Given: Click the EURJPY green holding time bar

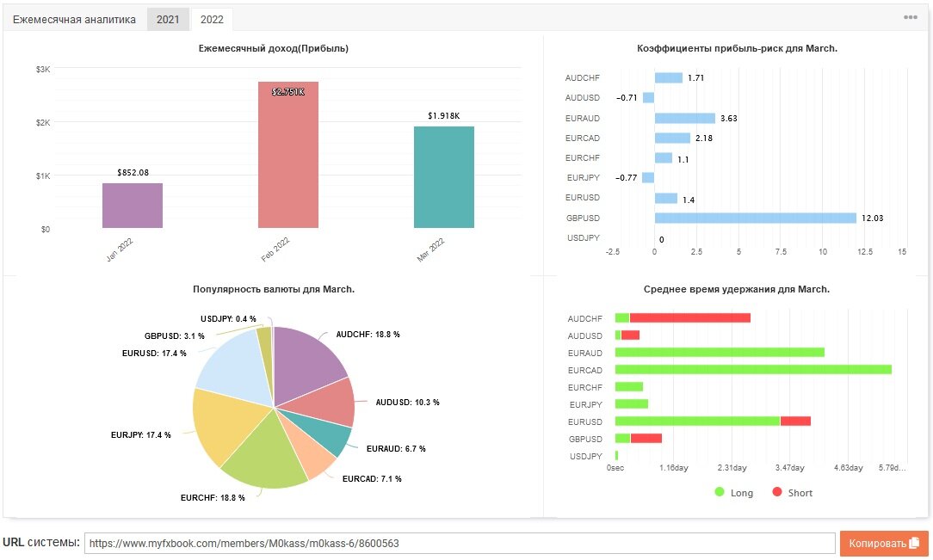Looking at the screenshot, I should click(x=631, y=404).
